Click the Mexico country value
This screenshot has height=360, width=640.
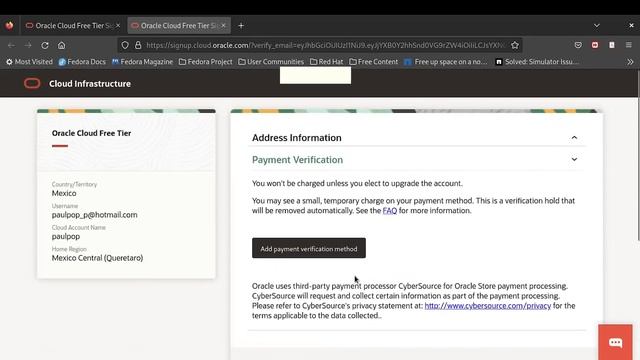(x=64, y=193)
